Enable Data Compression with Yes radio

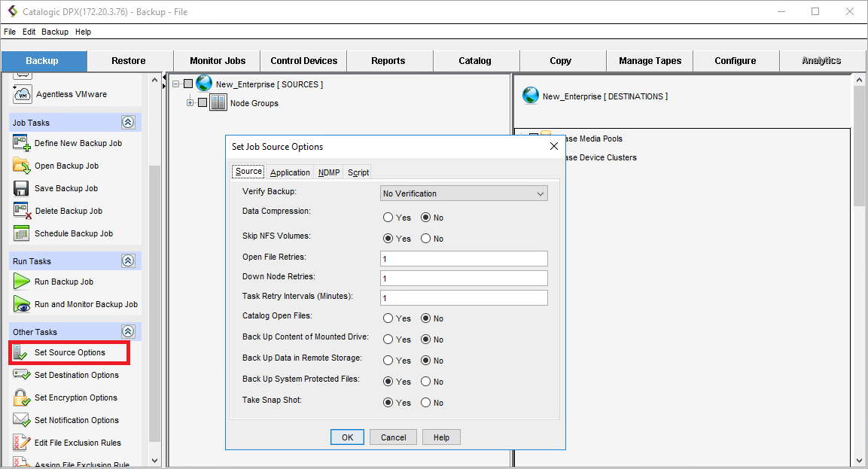pos(388,218)
